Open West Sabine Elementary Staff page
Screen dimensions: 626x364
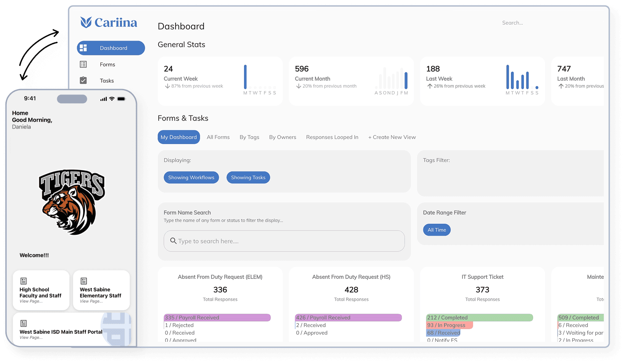101,291
